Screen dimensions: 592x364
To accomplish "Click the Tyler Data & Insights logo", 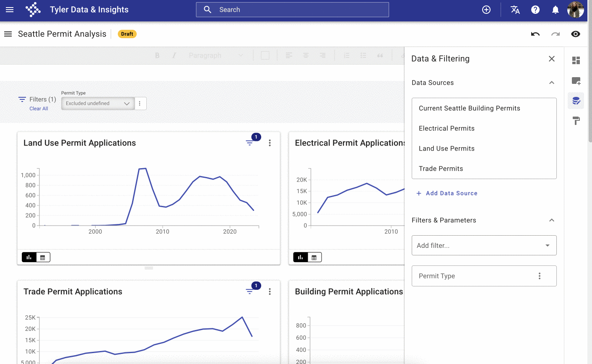I will click(33, 10).
